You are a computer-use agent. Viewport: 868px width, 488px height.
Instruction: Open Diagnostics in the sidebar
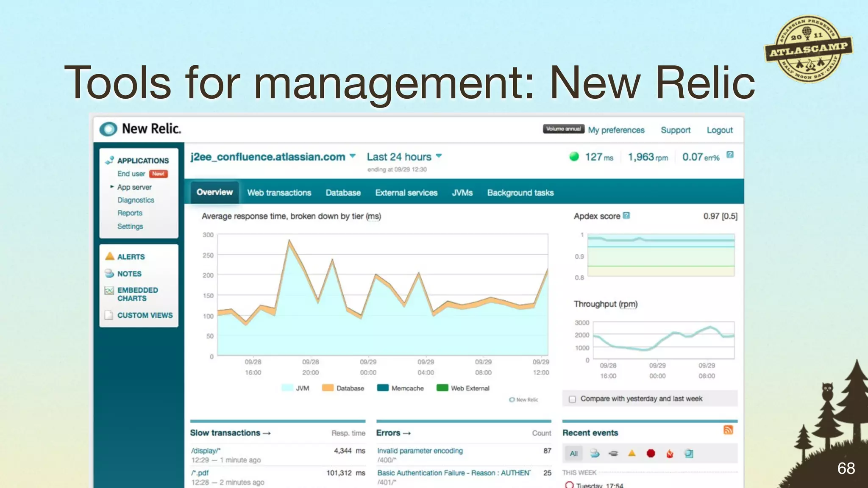pos(136,200)
